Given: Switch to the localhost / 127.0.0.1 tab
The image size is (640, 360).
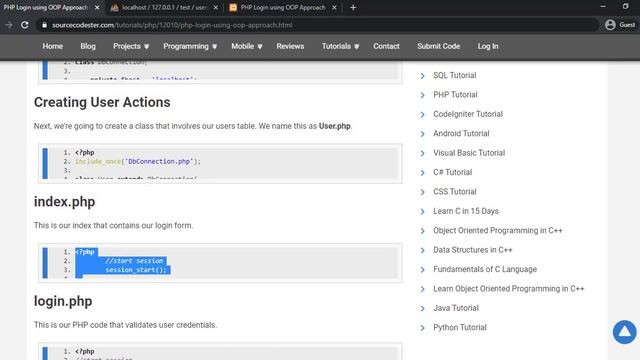Looking at the screenshot, I should 164,7.
